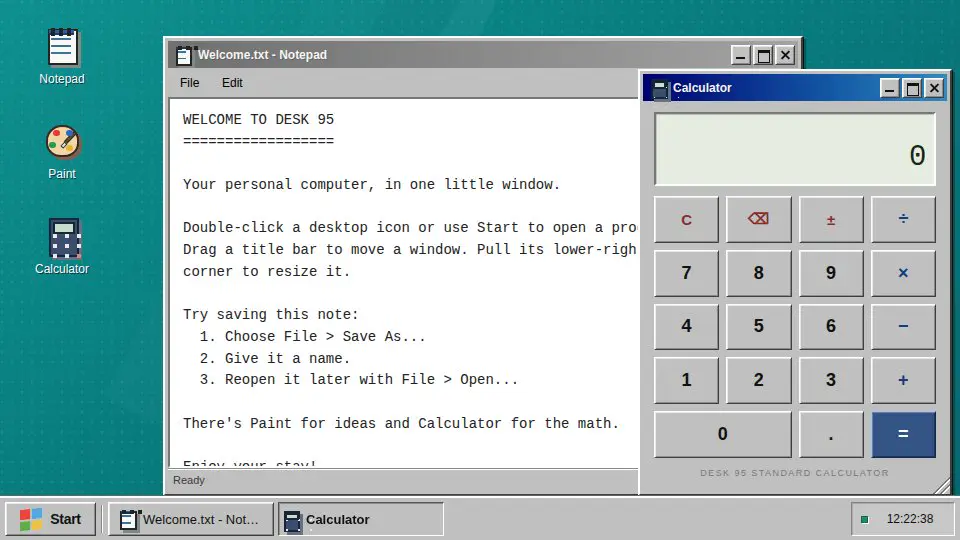The image size is (960, 540).
Task: Click the line "3. Reopen it later with File > Open..."
Action: (x=359, y=380)
